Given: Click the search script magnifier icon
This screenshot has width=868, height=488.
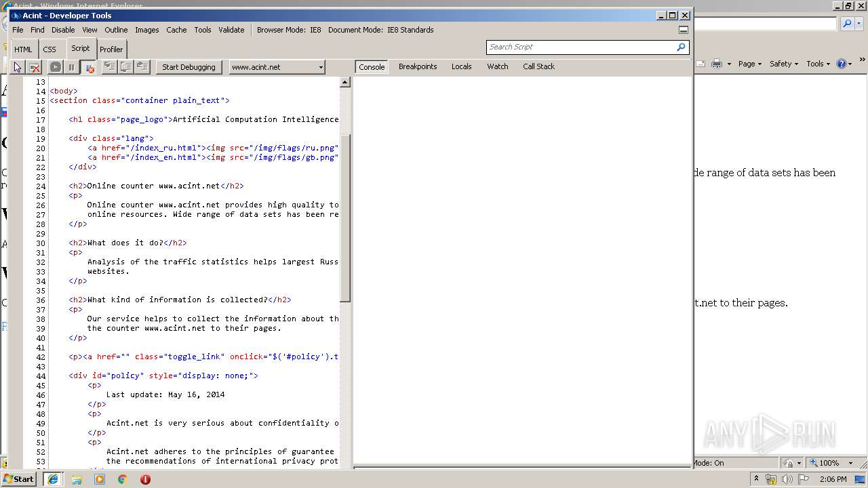Looking at the screenshot, I should 682,47.
